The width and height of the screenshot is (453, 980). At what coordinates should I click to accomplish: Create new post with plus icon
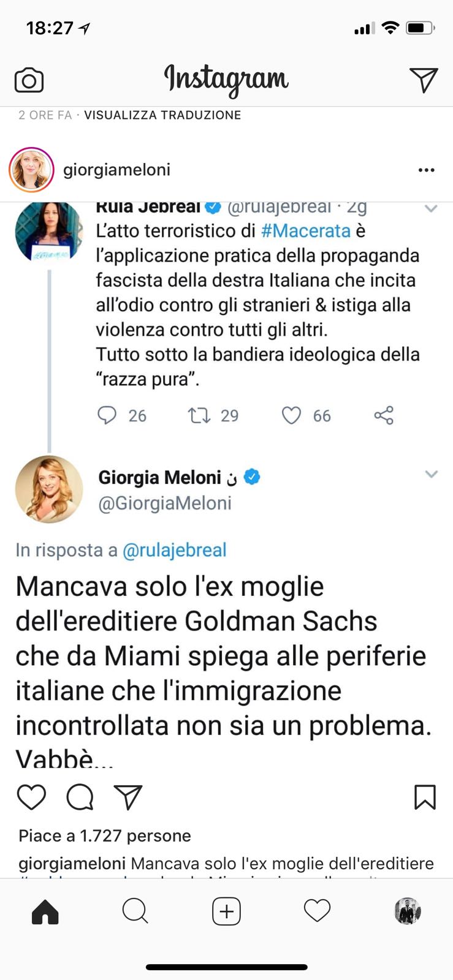[x=226, y=911]
